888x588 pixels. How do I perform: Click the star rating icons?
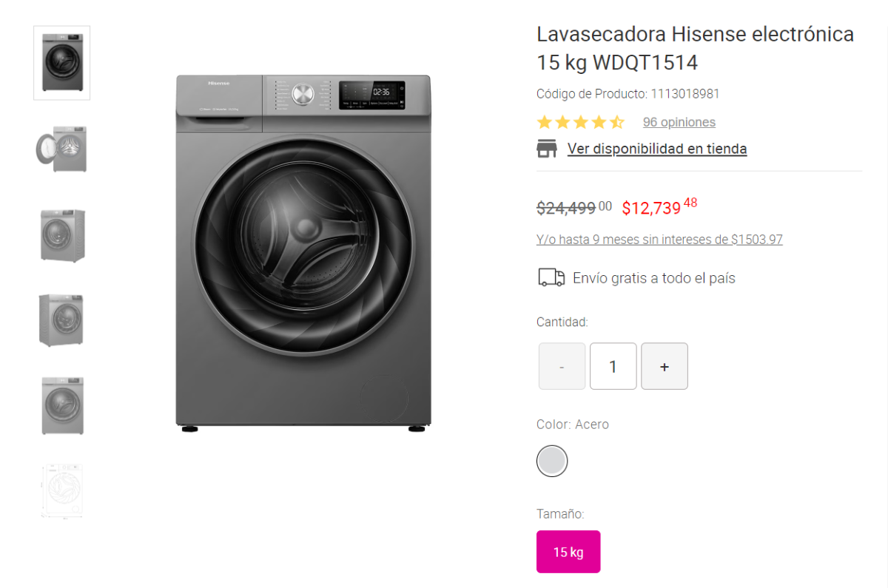[x=581, y=122]
